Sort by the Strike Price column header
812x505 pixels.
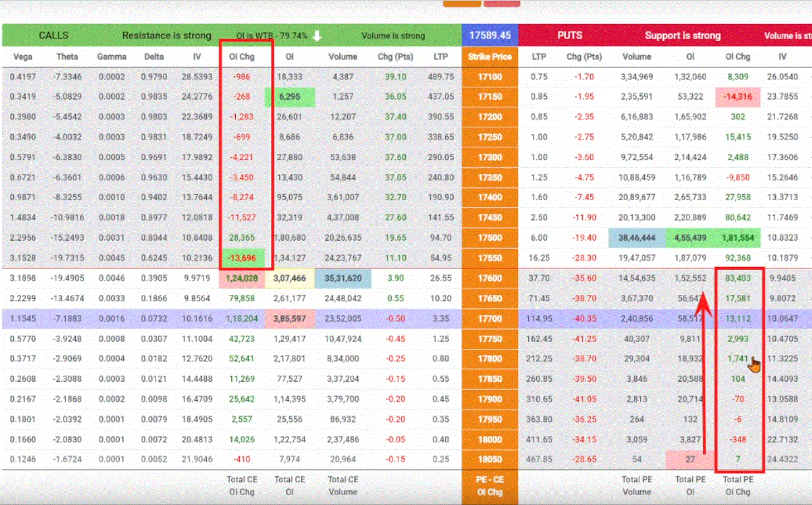pyautogui.click(x=489, y=56)
